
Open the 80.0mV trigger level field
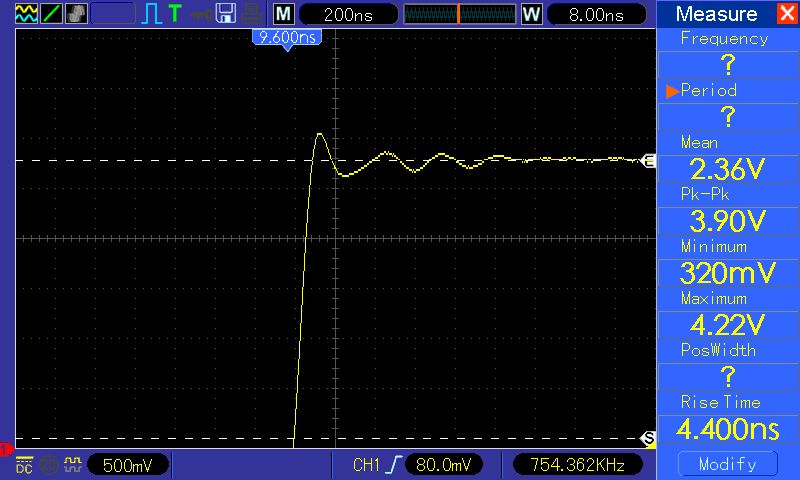[444, 465]
